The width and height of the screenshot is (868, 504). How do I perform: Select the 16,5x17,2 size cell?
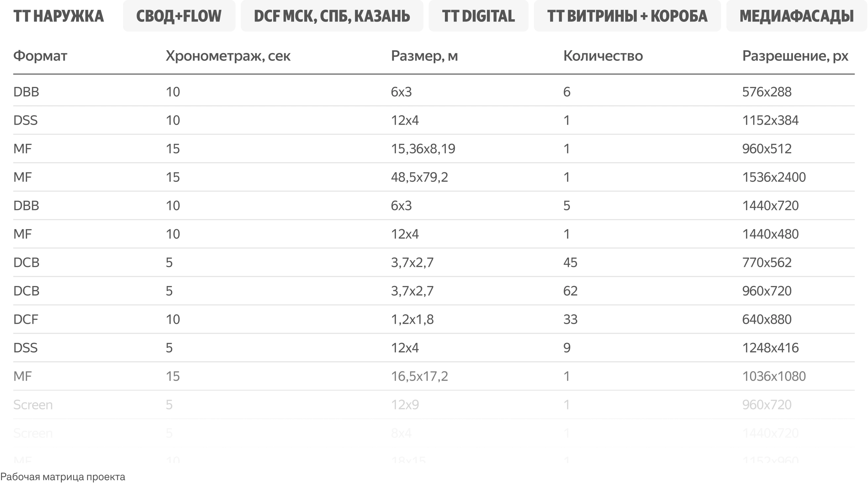tap(419, 376)
